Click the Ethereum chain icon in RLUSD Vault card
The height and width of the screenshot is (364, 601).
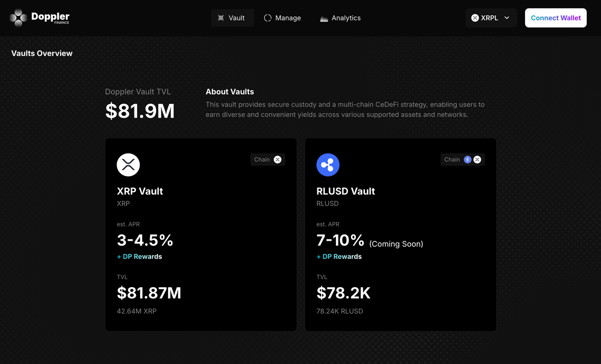(468, 160)
